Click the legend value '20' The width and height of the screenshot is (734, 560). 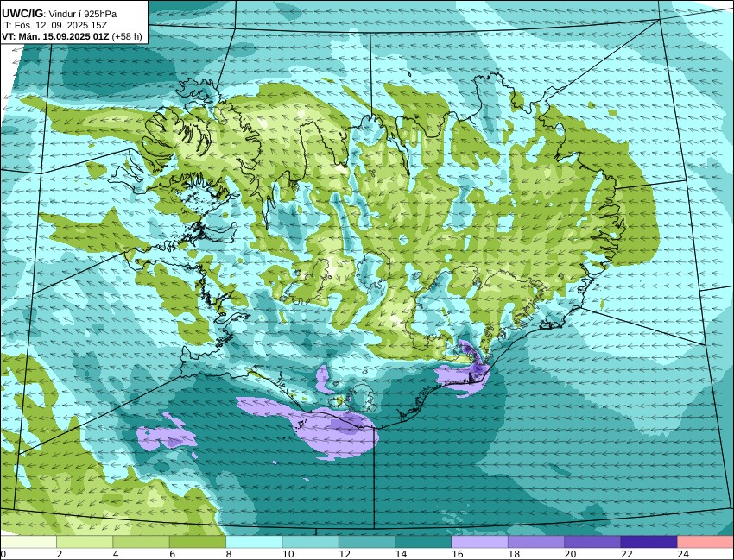(570, 554)
